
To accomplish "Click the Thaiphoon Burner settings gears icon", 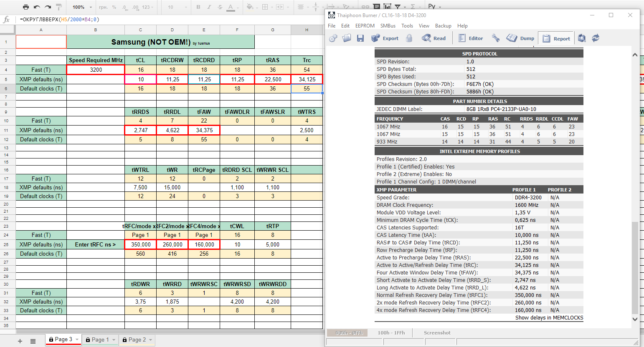I will click(x=333, y=38).
